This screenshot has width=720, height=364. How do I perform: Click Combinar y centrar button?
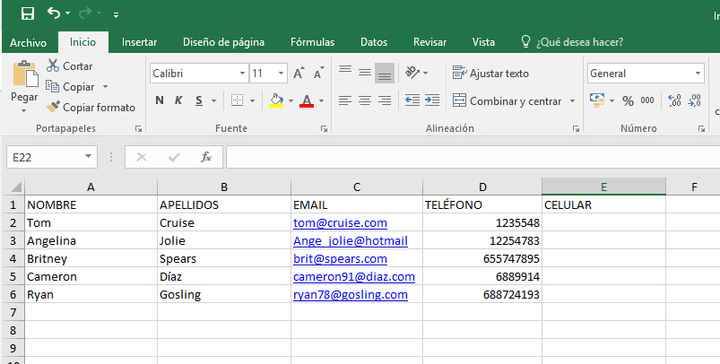pyautogui.click(x=507, y=101)
